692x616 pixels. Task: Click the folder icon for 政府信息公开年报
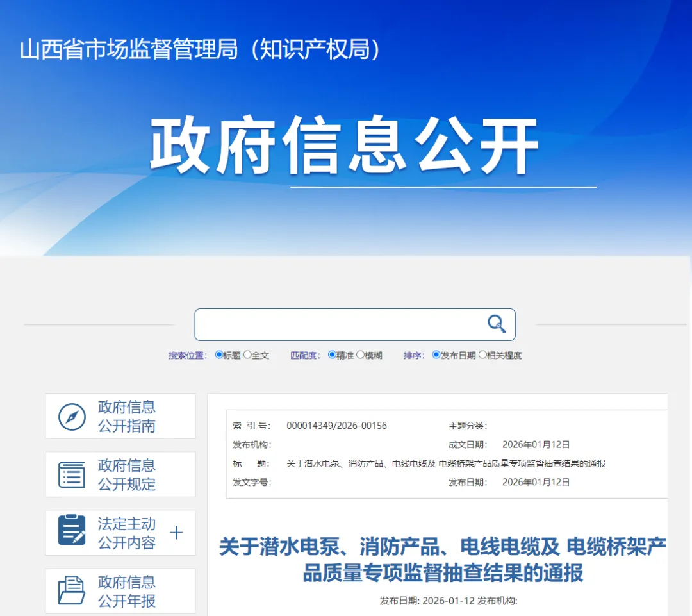[x=72, y=590]
